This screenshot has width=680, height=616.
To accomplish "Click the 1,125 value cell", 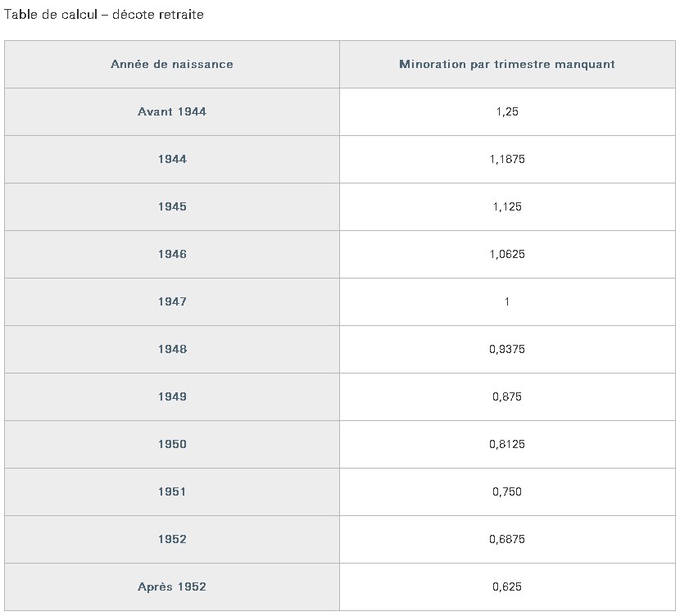I will tap(507, 206).
